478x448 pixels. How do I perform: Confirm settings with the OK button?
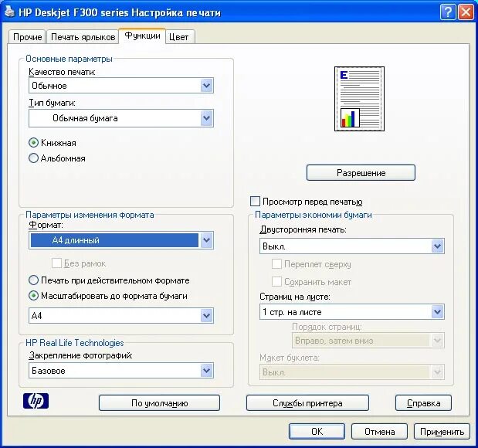317,432
